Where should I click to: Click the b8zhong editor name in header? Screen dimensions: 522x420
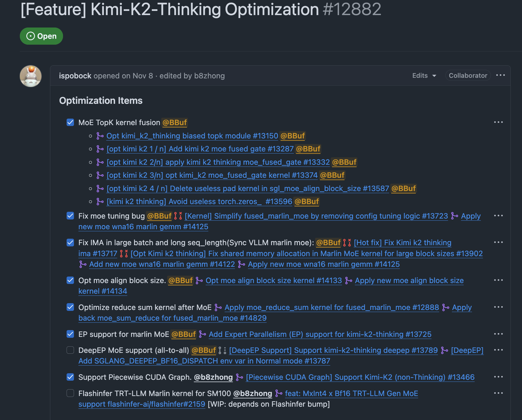tap(209, 76)
